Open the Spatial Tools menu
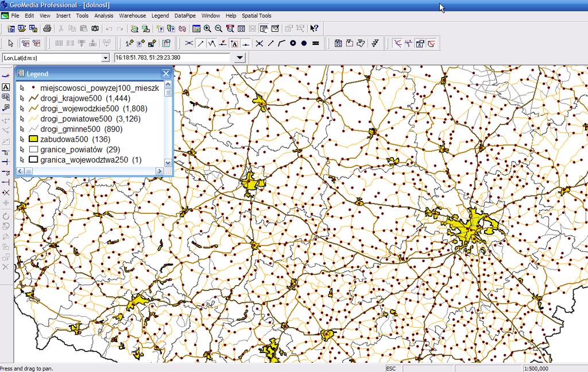This screenshot has width=588, height=372. [x=256, y=16]
